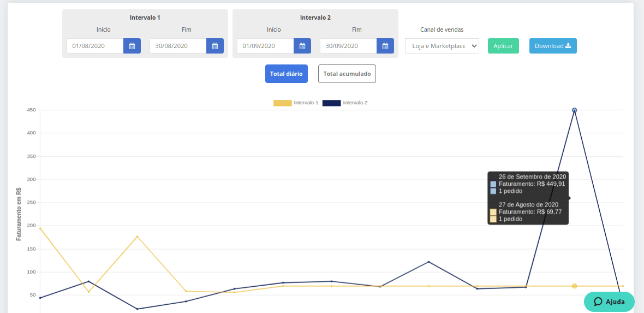This screenshot has width=644, height=313.
Task: Switch to Total diário view
Action: coord(287,74)
